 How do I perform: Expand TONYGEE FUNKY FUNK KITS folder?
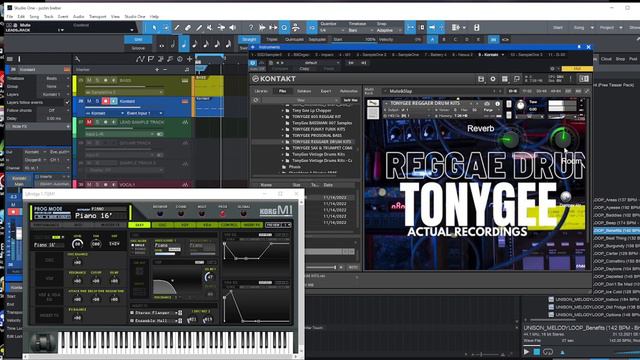[282, 129]
